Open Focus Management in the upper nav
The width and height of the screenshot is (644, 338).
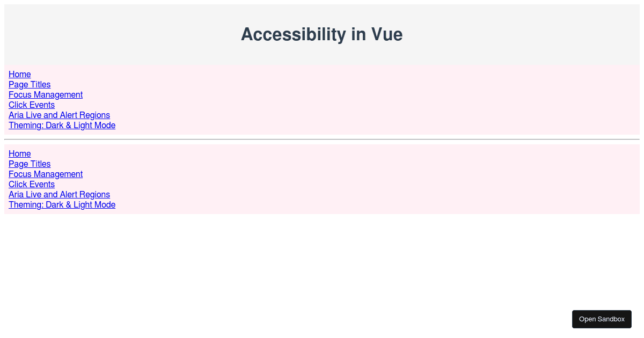click(46, 94)
